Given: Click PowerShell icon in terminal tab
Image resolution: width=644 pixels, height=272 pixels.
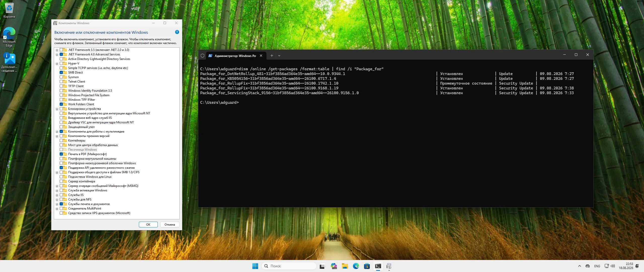Looking at the screenshot, I should point(210,56).
